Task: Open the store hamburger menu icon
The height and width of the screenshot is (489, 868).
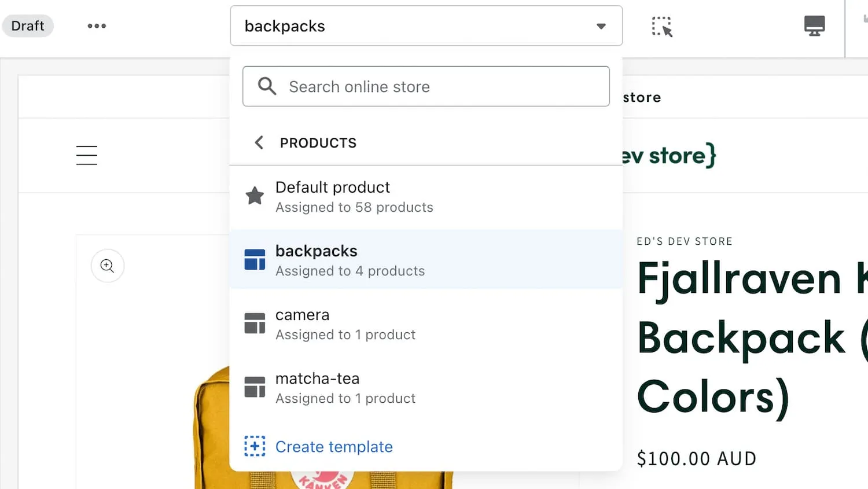Action: [x=87, y=155]
